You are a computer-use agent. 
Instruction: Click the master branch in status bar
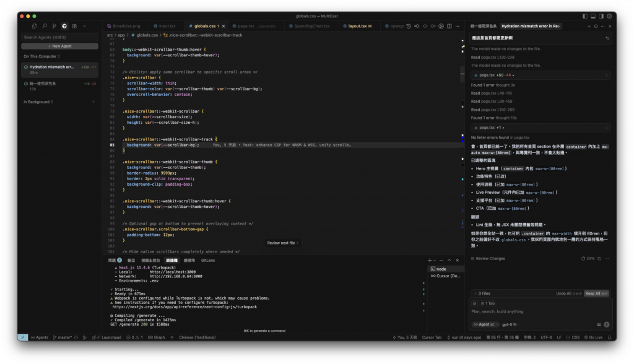63,337
